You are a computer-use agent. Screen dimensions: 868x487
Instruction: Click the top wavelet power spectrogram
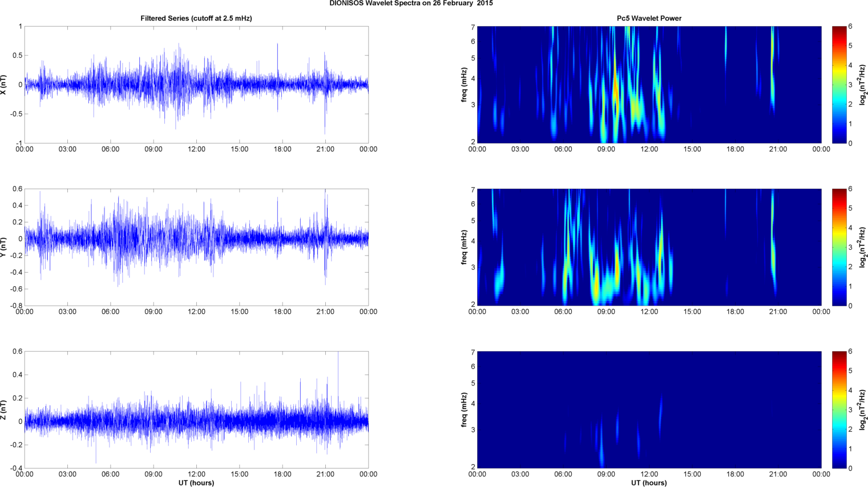[649, 84]
